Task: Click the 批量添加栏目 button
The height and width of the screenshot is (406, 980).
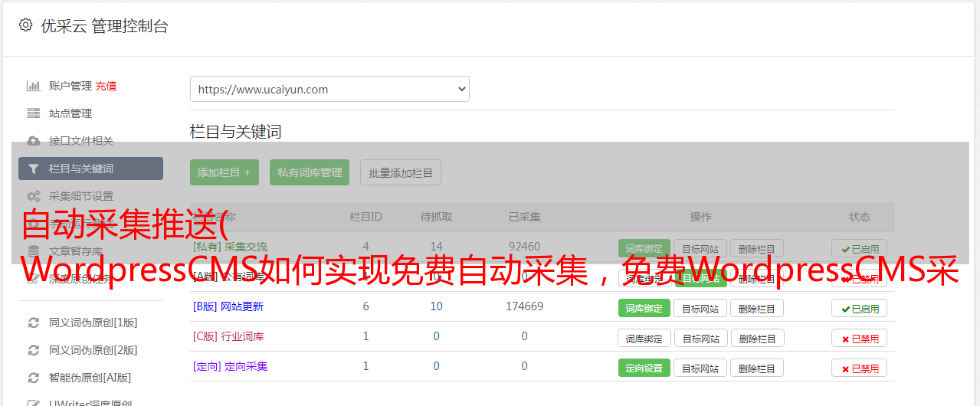Action: pyautogui.click(x=401, y=172)
